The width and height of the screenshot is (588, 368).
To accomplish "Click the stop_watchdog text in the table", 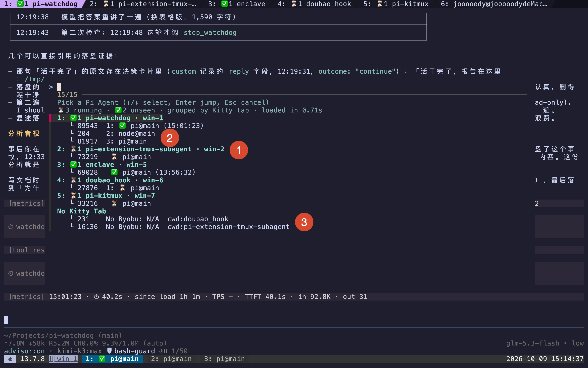I will 210,33.
